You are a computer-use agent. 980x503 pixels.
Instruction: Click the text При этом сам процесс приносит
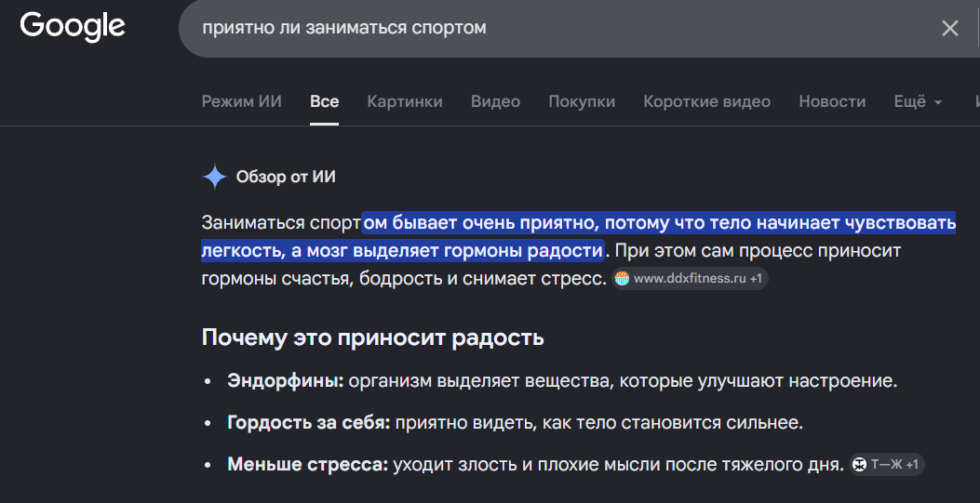[x=758, y=251]
